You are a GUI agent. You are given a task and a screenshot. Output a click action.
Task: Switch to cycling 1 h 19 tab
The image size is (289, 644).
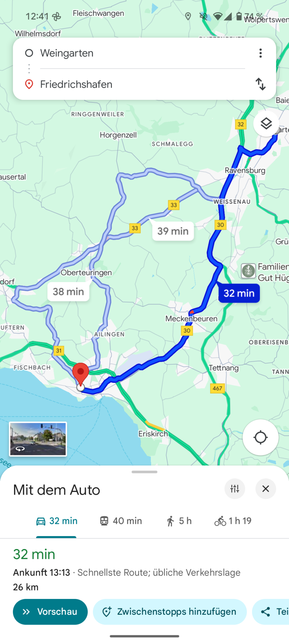pos(233,521)
